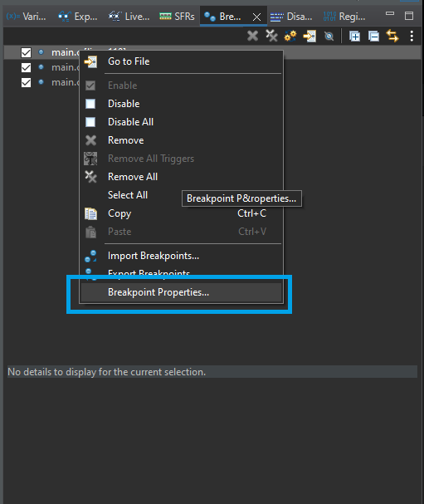The width and height of the screenshot is (424, 504).
Task: Uncheck the second main.c breakpoint checkbox
Action: 26,67
